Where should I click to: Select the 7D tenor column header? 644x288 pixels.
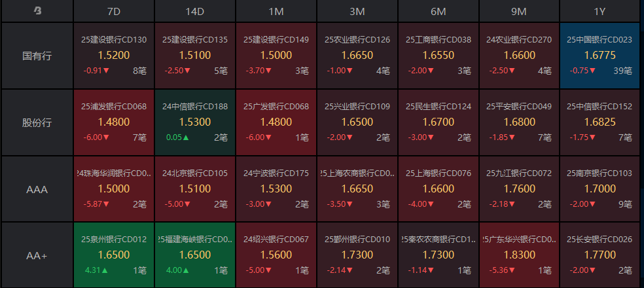tap(114, 11)
